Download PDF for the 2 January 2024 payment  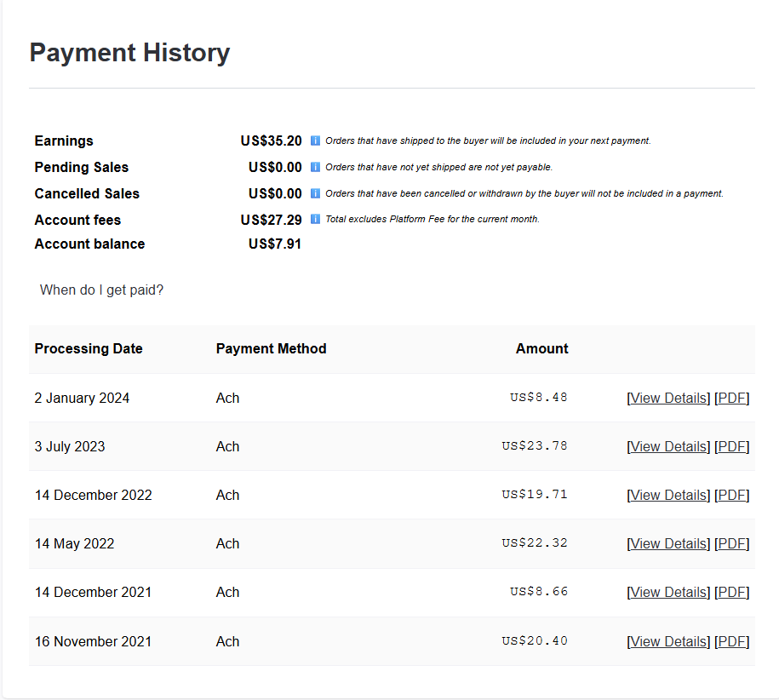(x=732, y=398)
